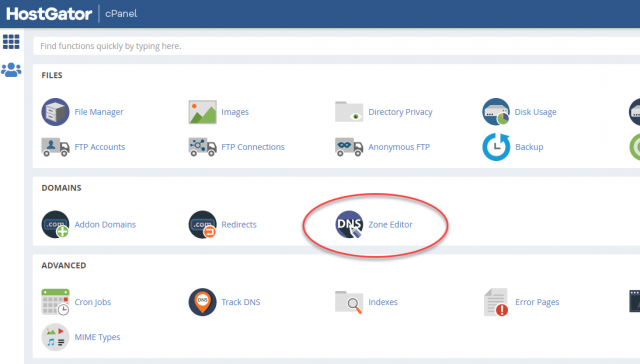Image resolution: width=640 pixels, height=364 pixels.
Task: Open the Addon Domains link
Action: (x=105, y=224)
